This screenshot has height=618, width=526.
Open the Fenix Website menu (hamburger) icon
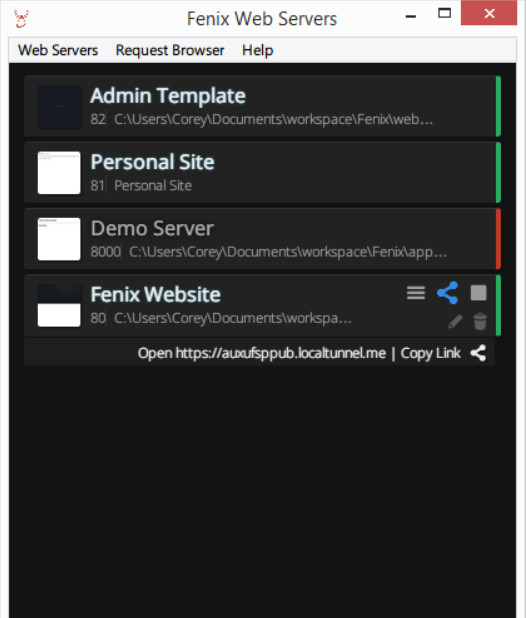(x=416, y=293)
